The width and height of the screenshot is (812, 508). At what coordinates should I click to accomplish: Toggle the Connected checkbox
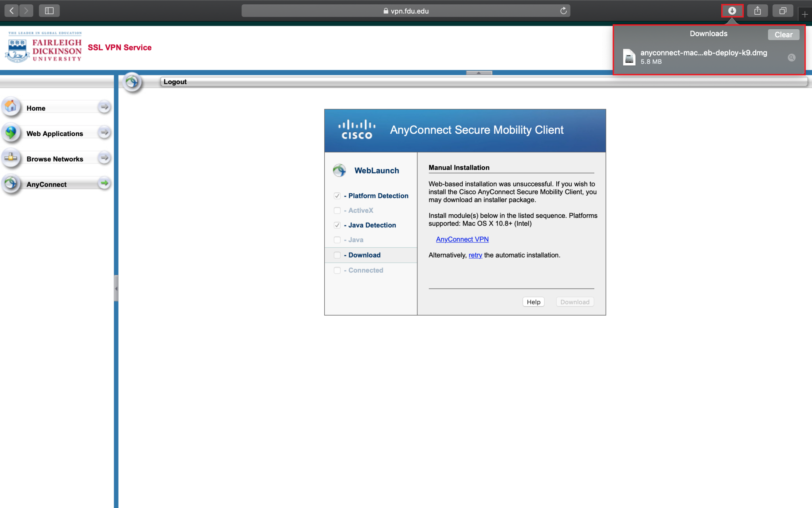pyautogui.click(x=337, y=270)
